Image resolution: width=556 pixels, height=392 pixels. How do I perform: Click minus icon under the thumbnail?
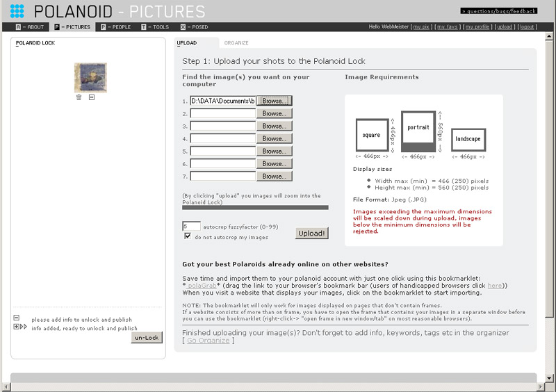click(x=92, y=97)
